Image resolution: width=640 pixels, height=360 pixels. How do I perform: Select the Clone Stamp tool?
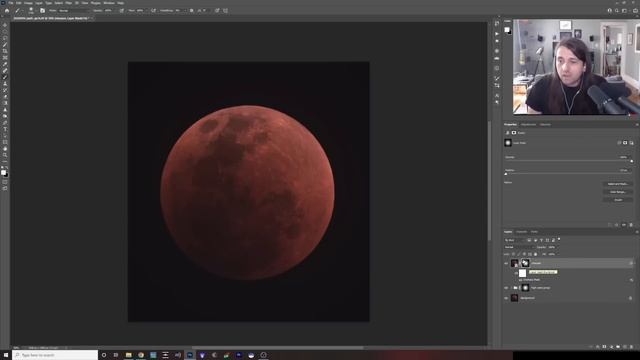5,84
